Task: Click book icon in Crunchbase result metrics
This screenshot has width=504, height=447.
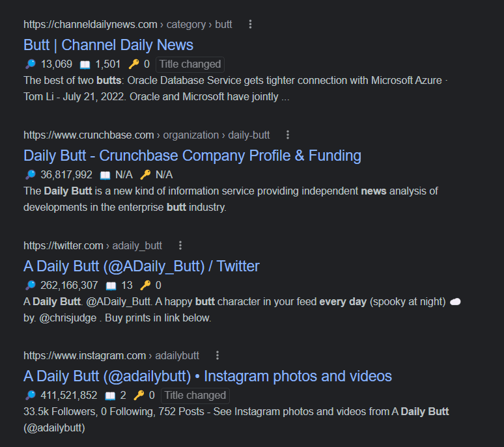Action: (x=105, y=175)
